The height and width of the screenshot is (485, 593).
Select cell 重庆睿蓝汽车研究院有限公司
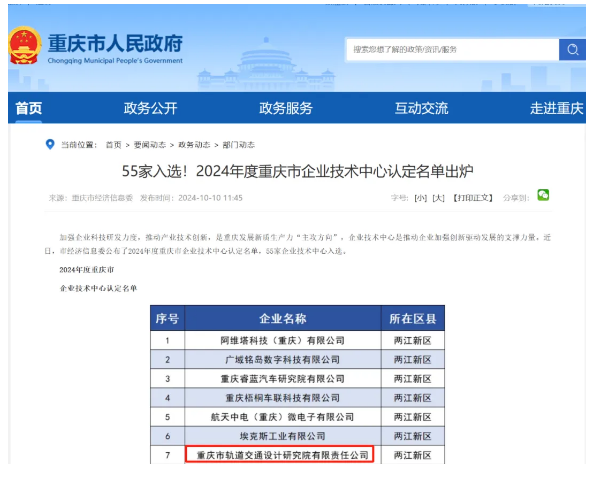[283, 379]
